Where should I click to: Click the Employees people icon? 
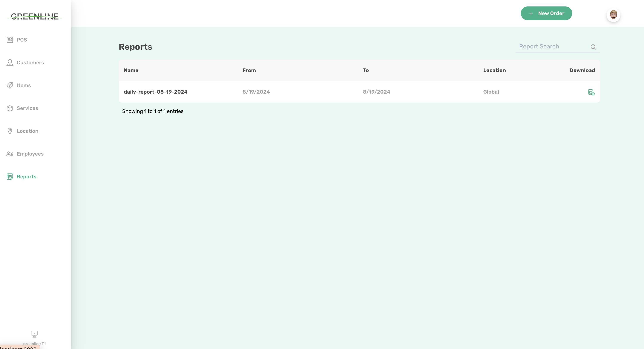pos(10,154)
